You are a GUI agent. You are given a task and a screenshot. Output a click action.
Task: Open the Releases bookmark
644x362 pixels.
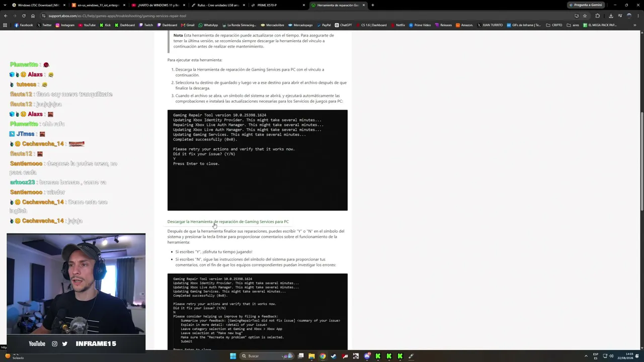(443, 25)
